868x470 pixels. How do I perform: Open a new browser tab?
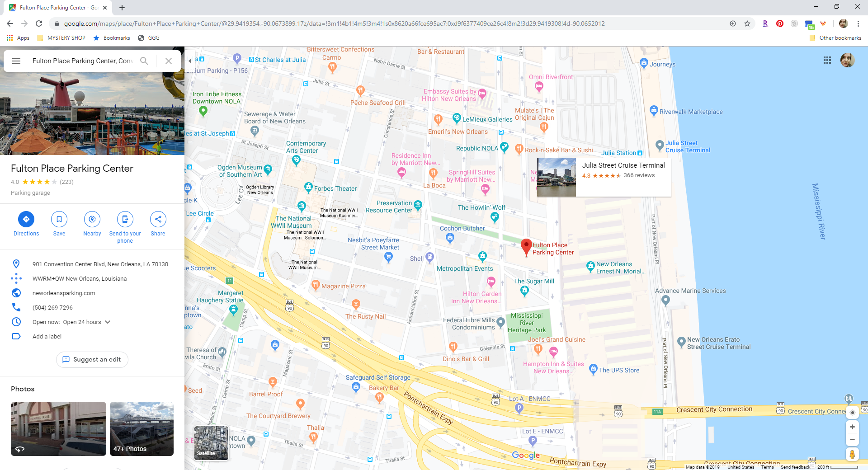pos(122,8)
